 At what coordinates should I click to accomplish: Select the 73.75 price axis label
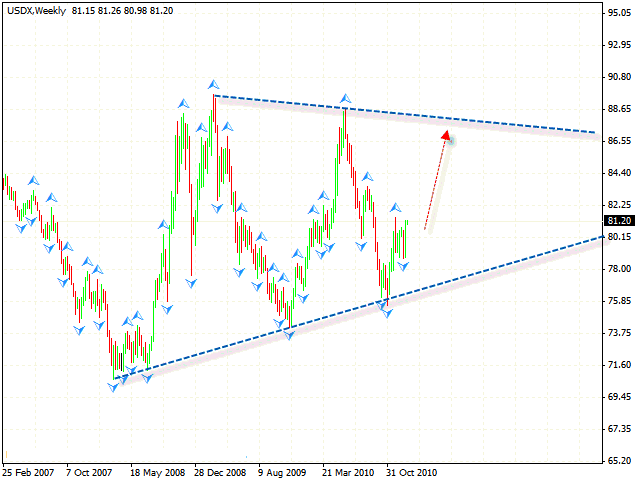pos(619,333)
